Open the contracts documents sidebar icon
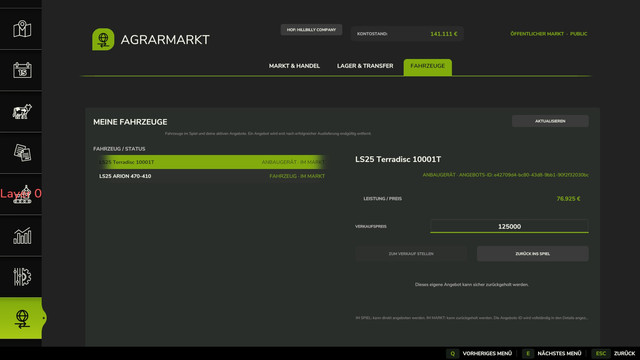 (x=22, y=153)
